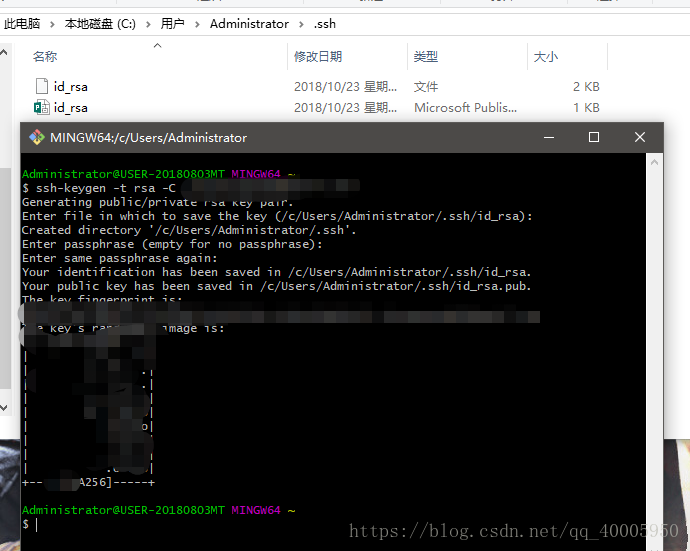The height and width of the screenshot is (551, 690).
Task: Select the id_rsa Microsoft Publisher file row
Action: (317, 107)
